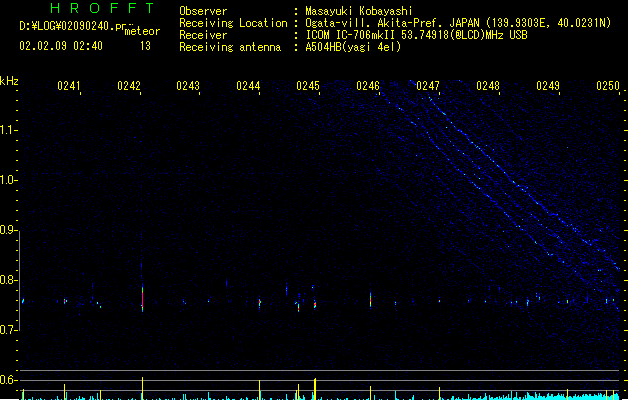Click the Receiving antenna label
Viewport: 629px width, 400px height.
[x=230, y=47]
